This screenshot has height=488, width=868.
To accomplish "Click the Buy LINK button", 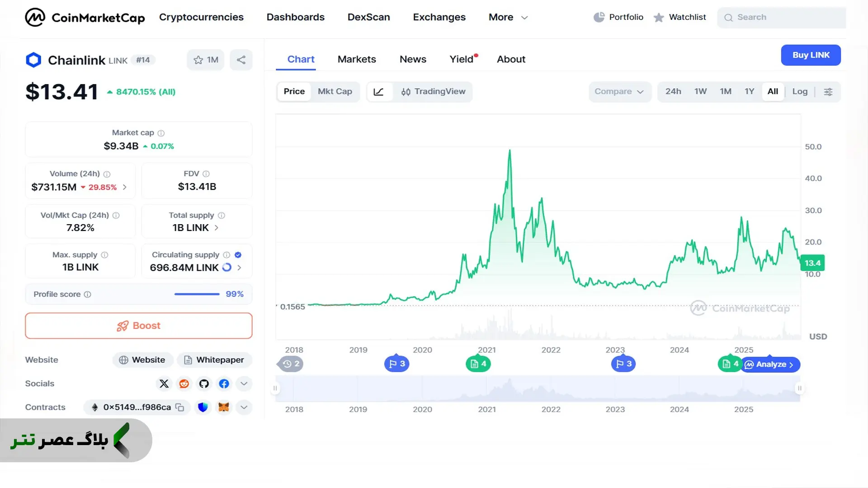I will click(x=811, y=55).
